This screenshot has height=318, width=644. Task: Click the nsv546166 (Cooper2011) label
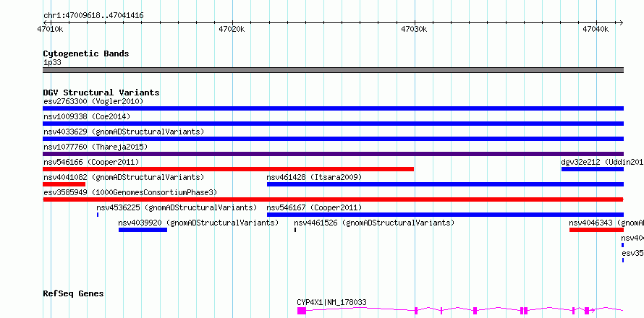(91, 162)
